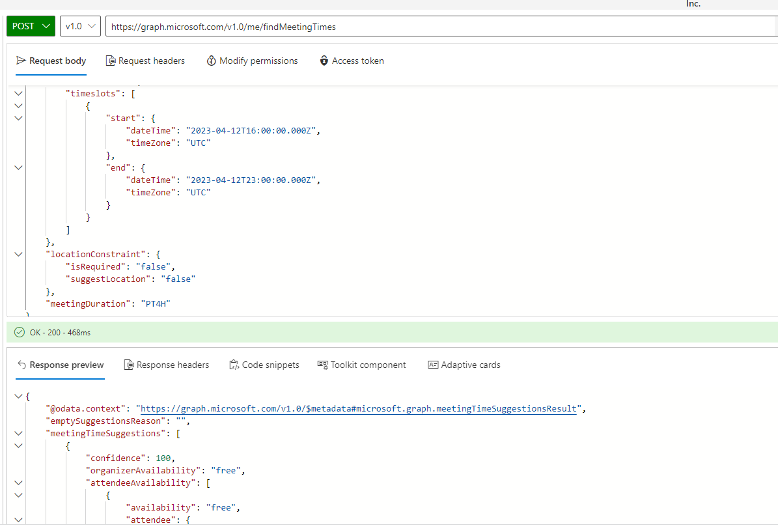778x532 pixels.
Task: Open the POST method dropdown
Action: point(30,26)
